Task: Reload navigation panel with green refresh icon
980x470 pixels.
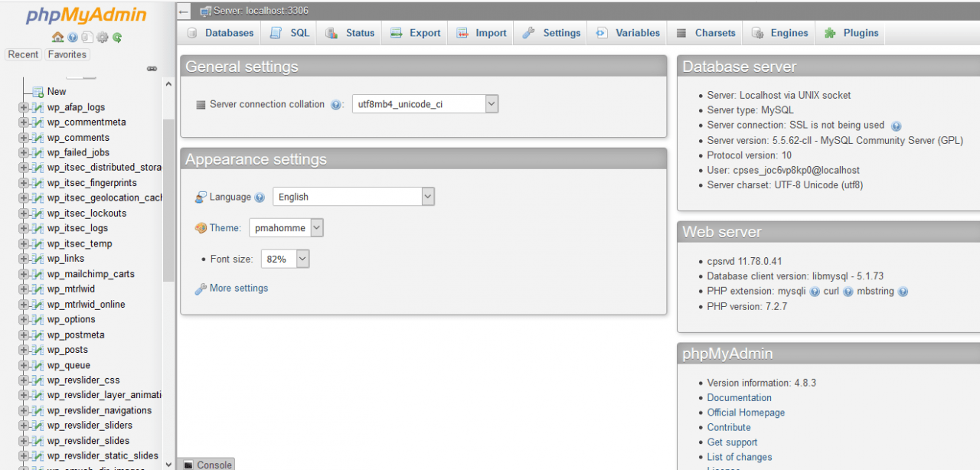Action: [x=117, y=38]
